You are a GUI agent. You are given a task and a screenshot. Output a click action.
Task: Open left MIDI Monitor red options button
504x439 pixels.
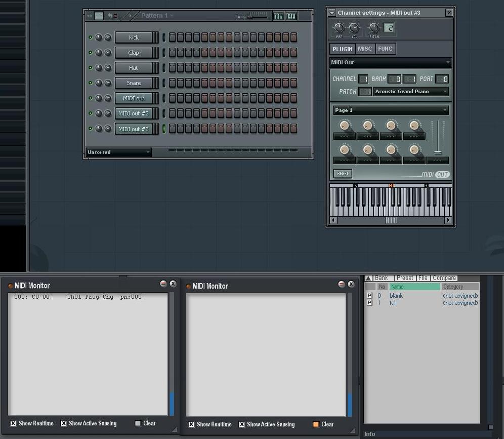point(163,284)
